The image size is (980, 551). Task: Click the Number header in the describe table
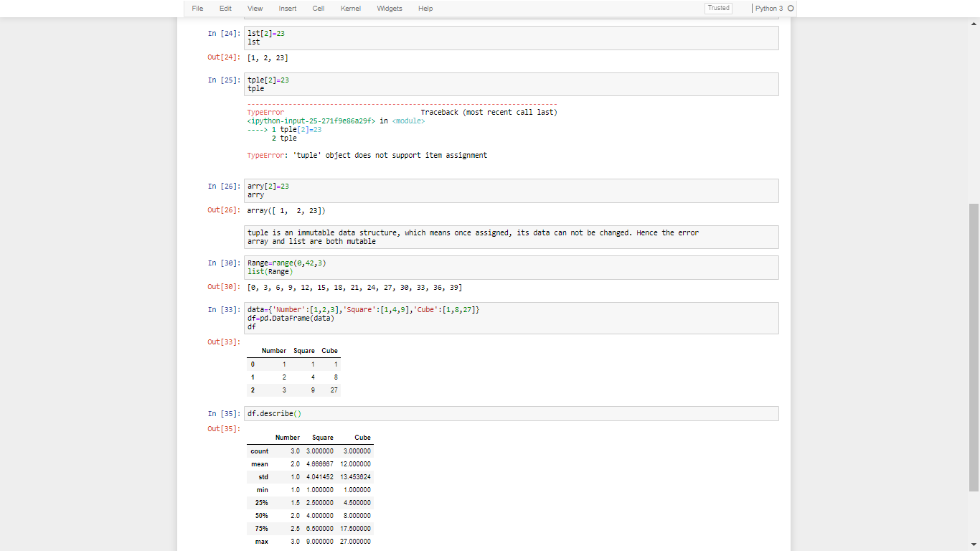288,438
